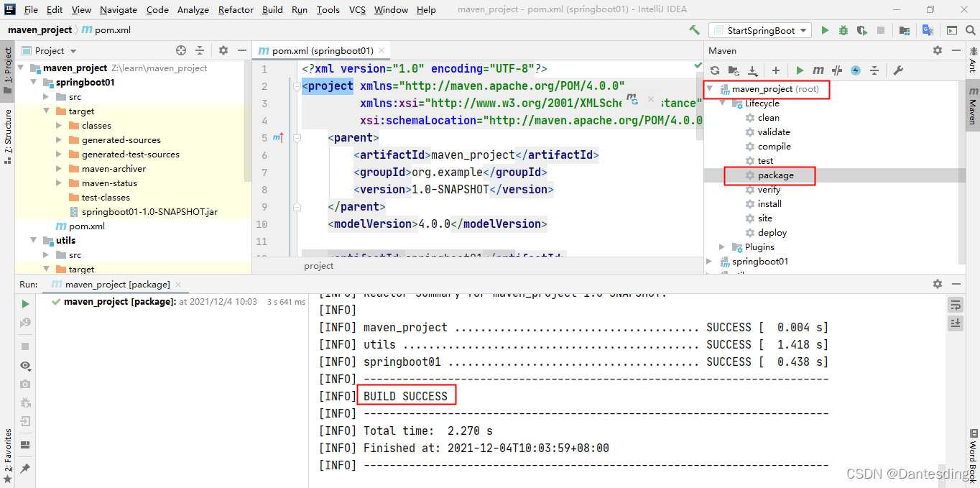The width and height of the screenshot is (980, 488).
Task: Expand the Plugins node in Maven
Action: [x=723, y=247]
